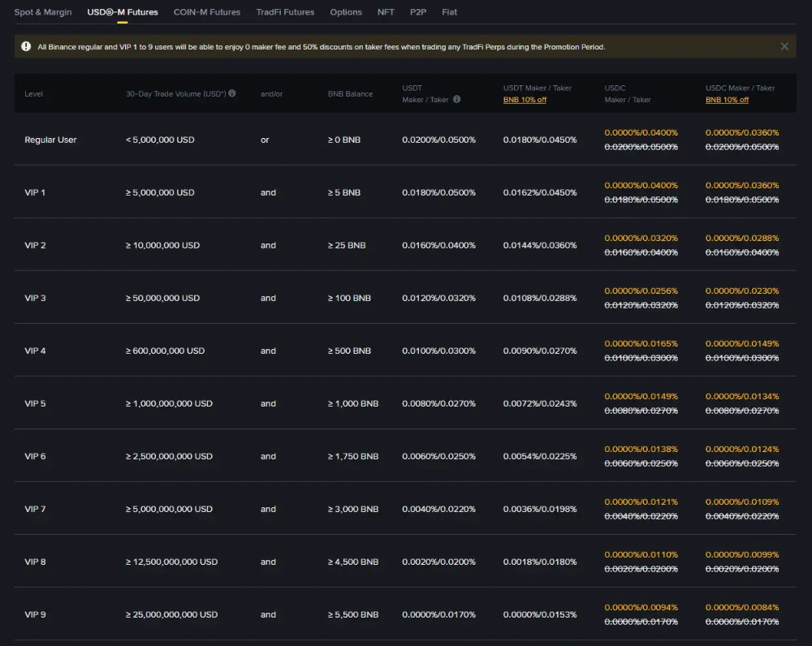Click USDT fee 0.0120%/0.0320%
The height and width of the screenshot is (646, 812).
tap(438, 298)
